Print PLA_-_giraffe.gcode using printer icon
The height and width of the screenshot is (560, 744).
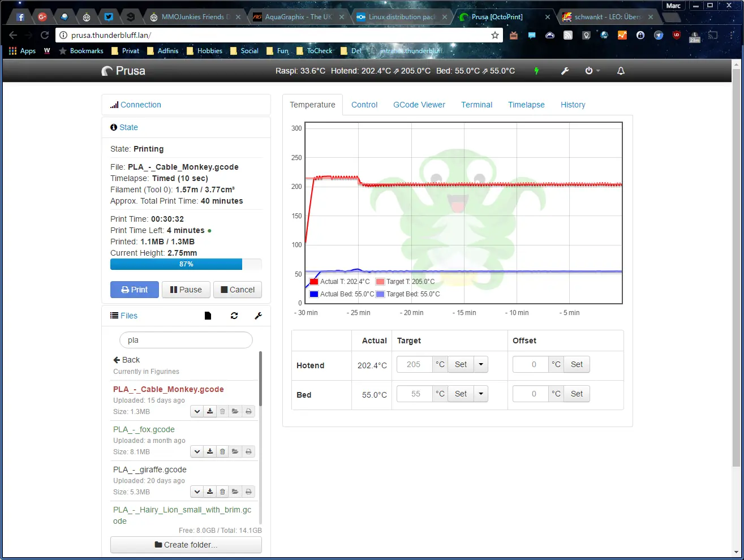248,492
